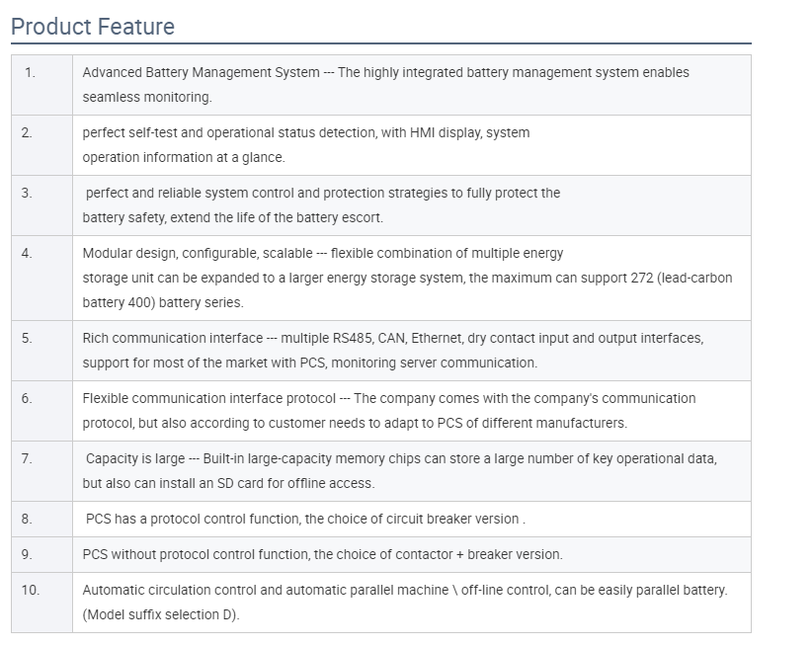
Task: Select row number 8 cell
Action: click(41, 519)
